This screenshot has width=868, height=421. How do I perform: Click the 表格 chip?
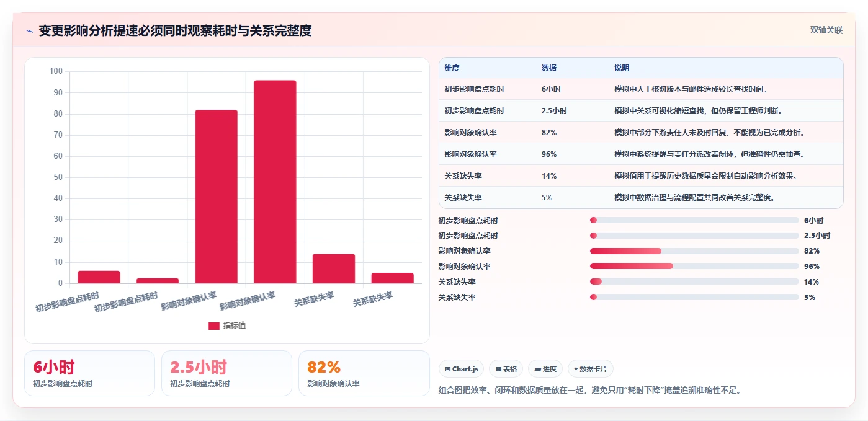[506, 369]
